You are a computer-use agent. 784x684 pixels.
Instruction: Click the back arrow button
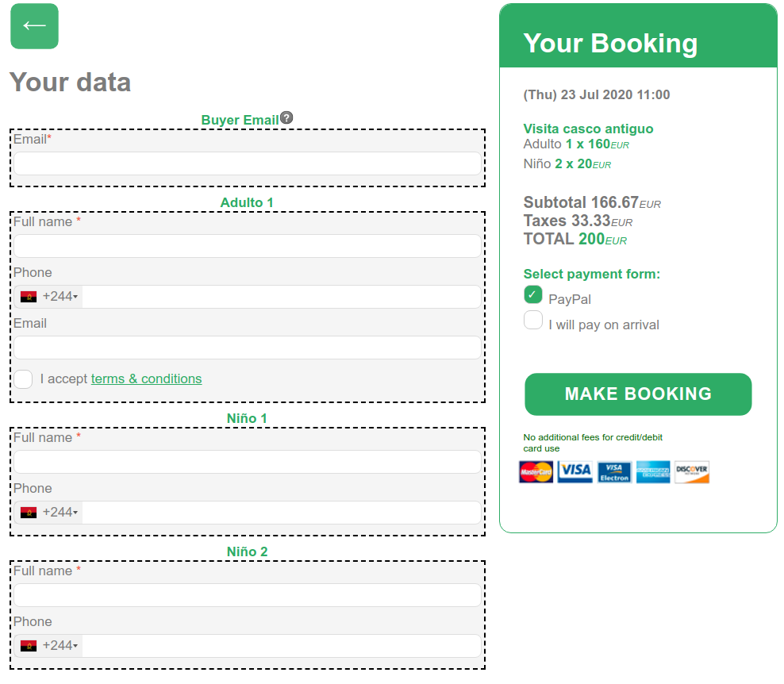coord(34,26)
